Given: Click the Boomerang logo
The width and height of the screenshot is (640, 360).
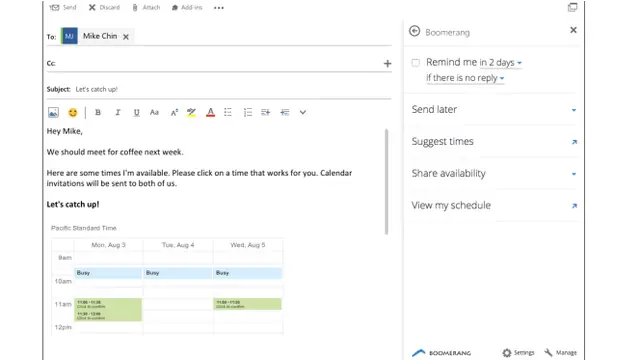Looking at the screenshot, I should (441, 353).
